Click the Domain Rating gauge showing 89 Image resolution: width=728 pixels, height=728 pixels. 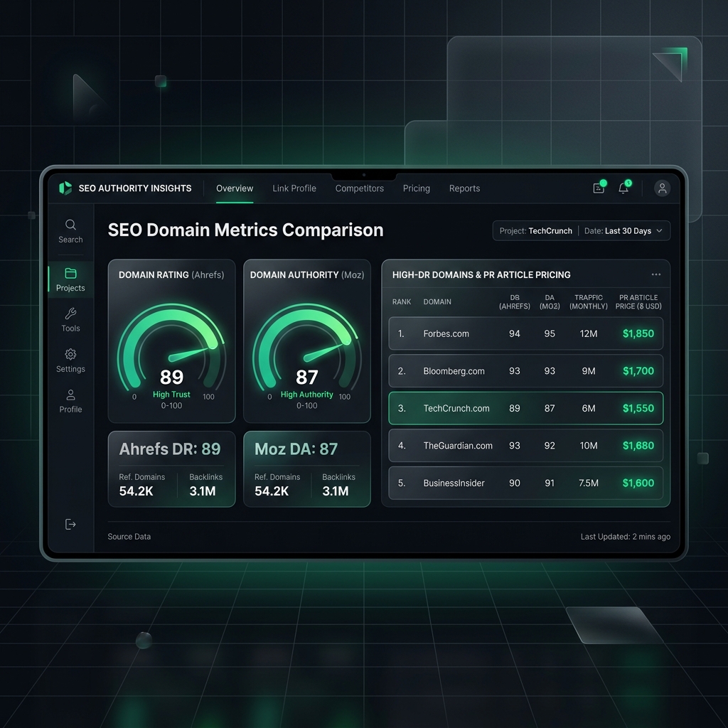pos(171,348)
